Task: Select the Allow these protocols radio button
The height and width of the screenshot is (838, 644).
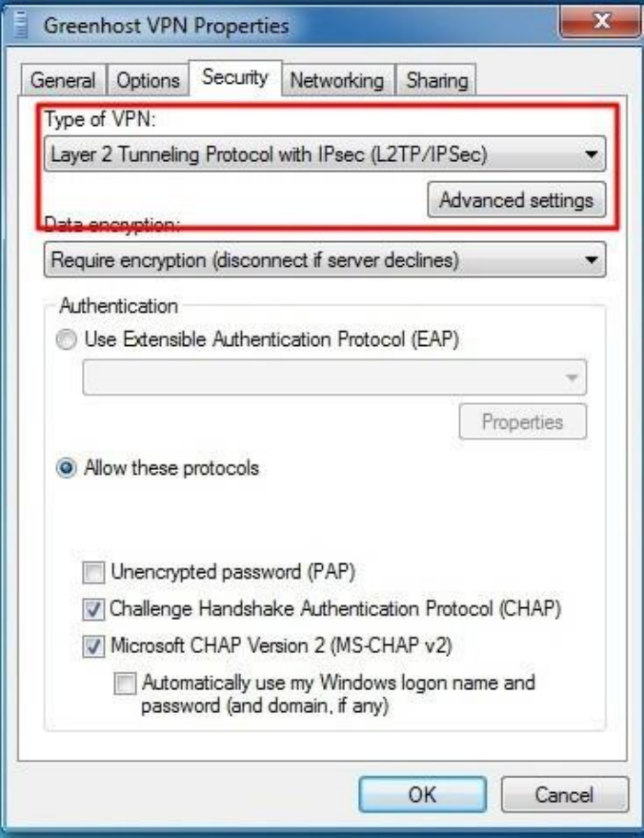Action: (x=68, y=469)
